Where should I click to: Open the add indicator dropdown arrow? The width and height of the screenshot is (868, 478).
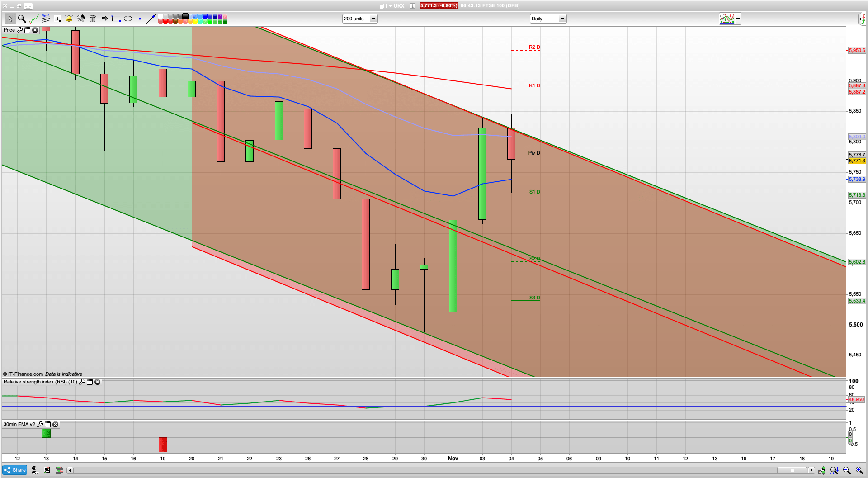738,19
